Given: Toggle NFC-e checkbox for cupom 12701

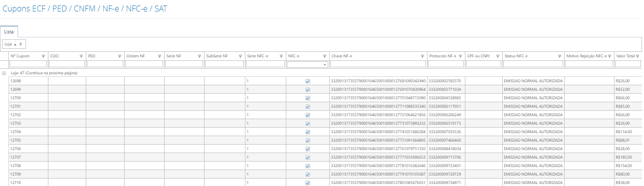Looking at the screenshot, I should (307, 107).
